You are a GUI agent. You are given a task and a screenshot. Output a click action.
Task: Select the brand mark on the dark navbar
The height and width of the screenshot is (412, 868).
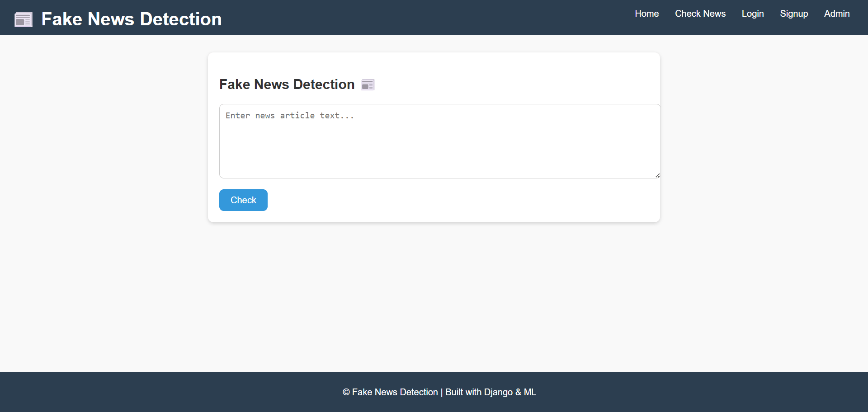[x=23, y=19]
